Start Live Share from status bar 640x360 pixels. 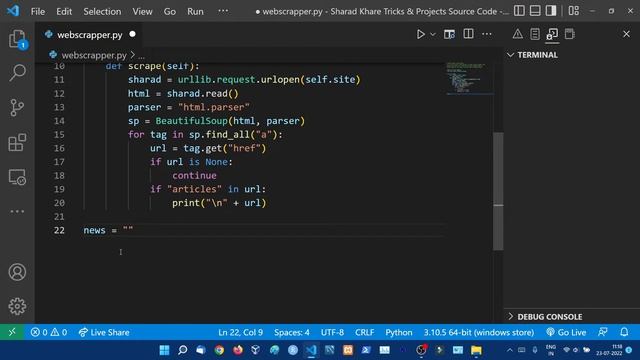coord(104,332)
